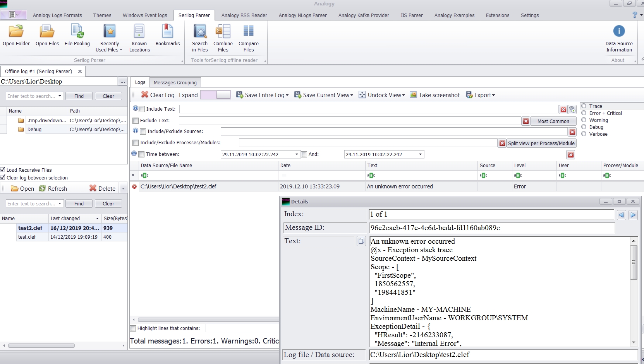Copy the message text in Details
Viewport: 644px width, 364px height.
pyautogui.click(x=361, y=241)
